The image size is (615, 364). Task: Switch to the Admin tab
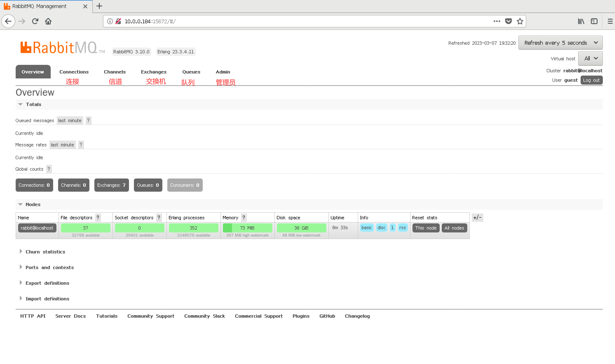223,72
